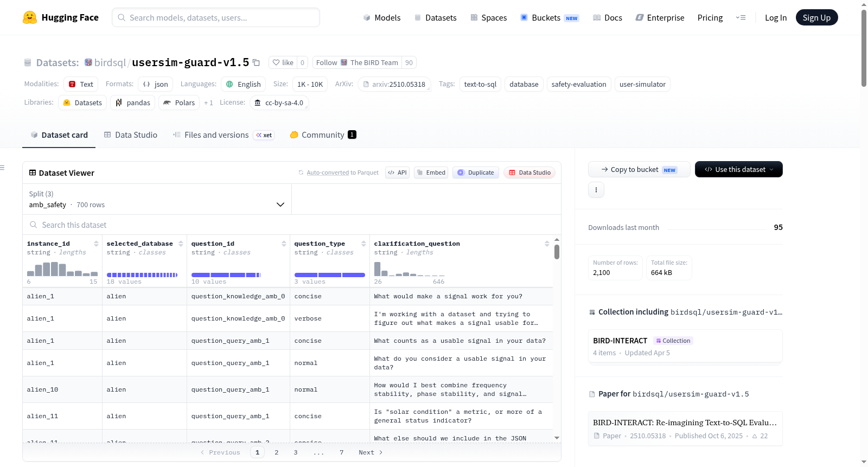Click the Log In link
Screen dimensions: 868x467
coord(776,17)
